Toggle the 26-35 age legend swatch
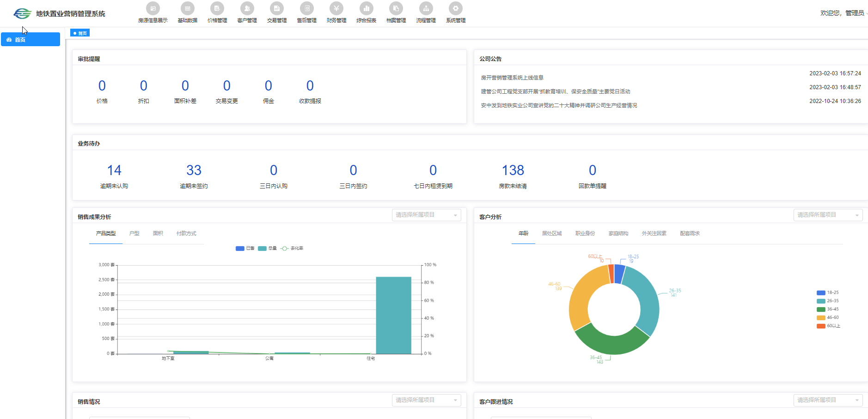 [821, 301]
